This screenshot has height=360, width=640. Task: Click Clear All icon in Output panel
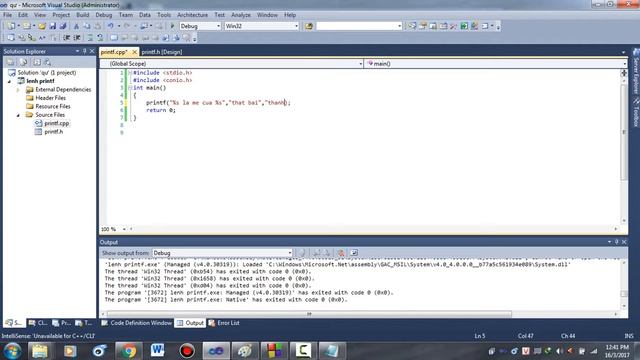341,253
